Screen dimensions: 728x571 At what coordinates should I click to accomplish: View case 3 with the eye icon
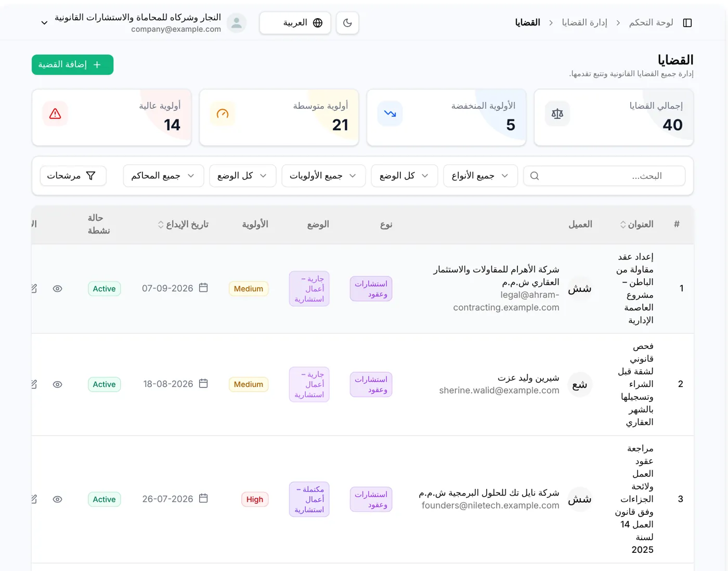(x=58, y=499)
